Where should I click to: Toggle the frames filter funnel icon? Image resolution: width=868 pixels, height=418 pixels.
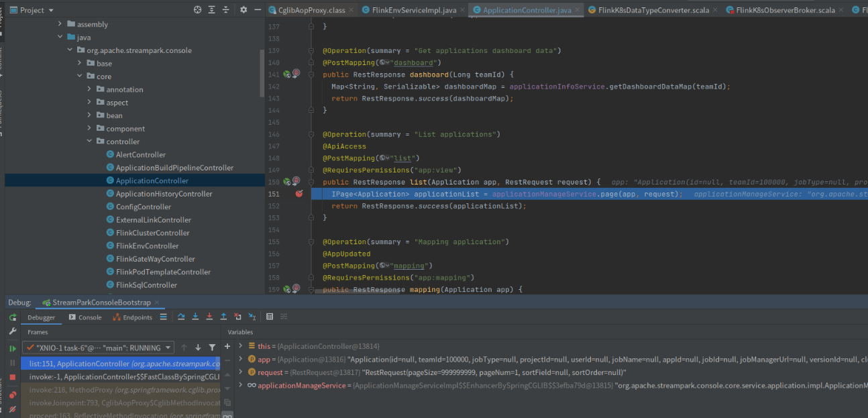point(212,348)
